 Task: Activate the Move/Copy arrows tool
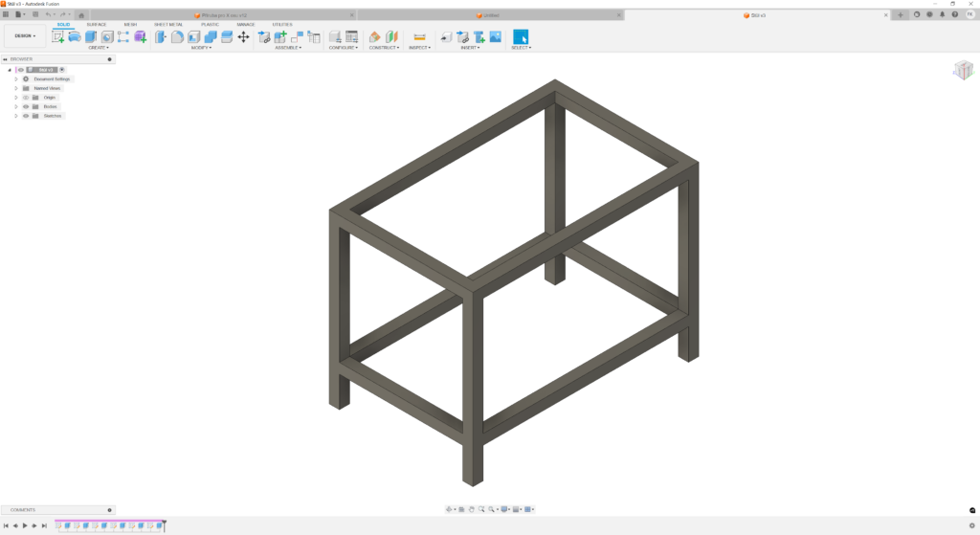point(243,36)
